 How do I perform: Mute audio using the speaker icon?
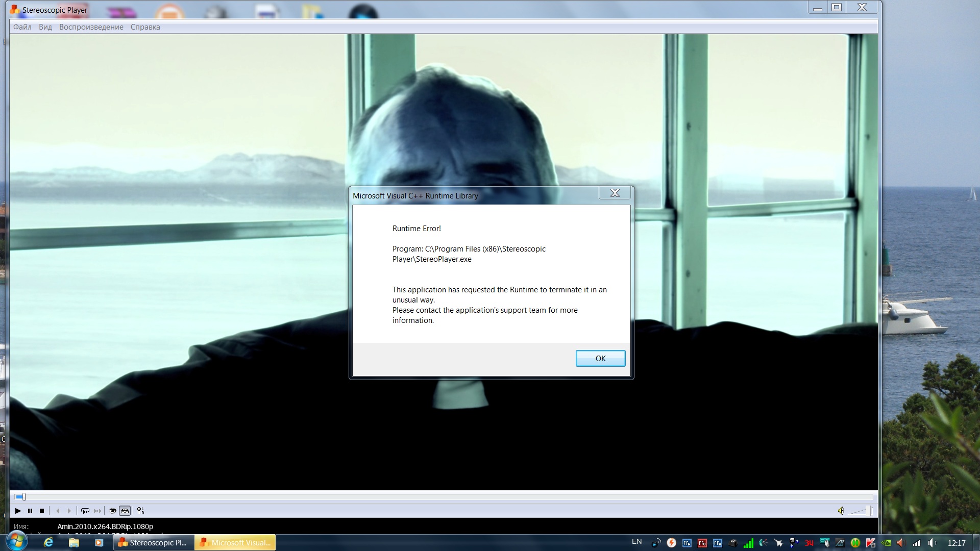coord(841,511)
